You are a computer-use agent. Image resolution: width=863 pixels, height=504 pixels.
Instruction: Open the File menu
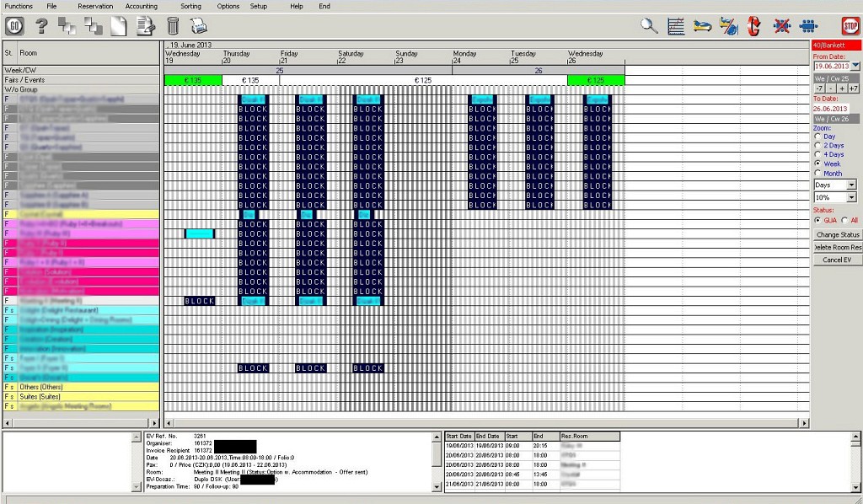[x=51, y=6]
